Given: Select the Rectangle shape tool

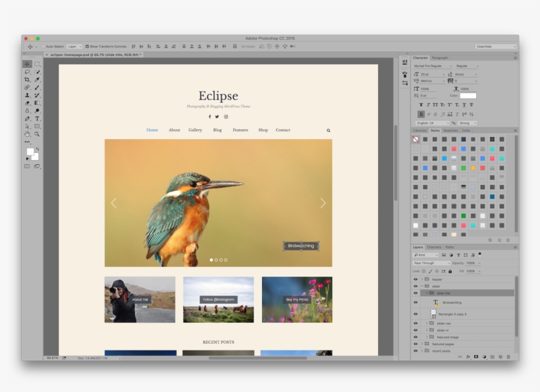Looking at the screenshot, I should 37,126.
